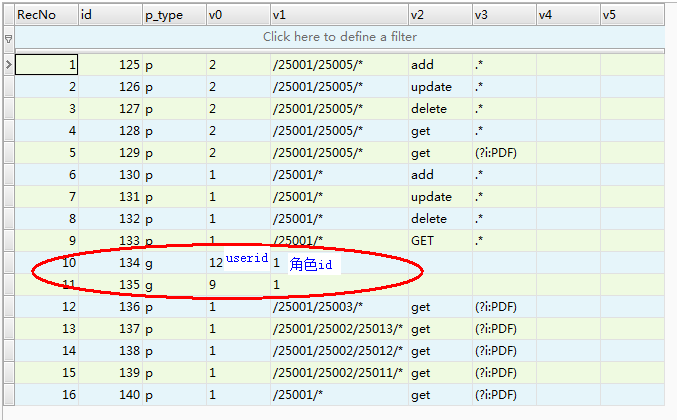Viewport: 677px width, 420px height.
Task: Click the 'update' cell in row id 131
Action: coord(440,197)
